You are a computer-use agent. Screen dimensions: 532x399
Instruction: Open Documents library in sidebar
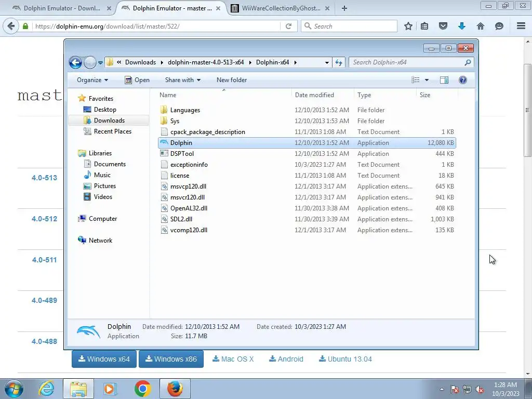click(x=110, y=164)
